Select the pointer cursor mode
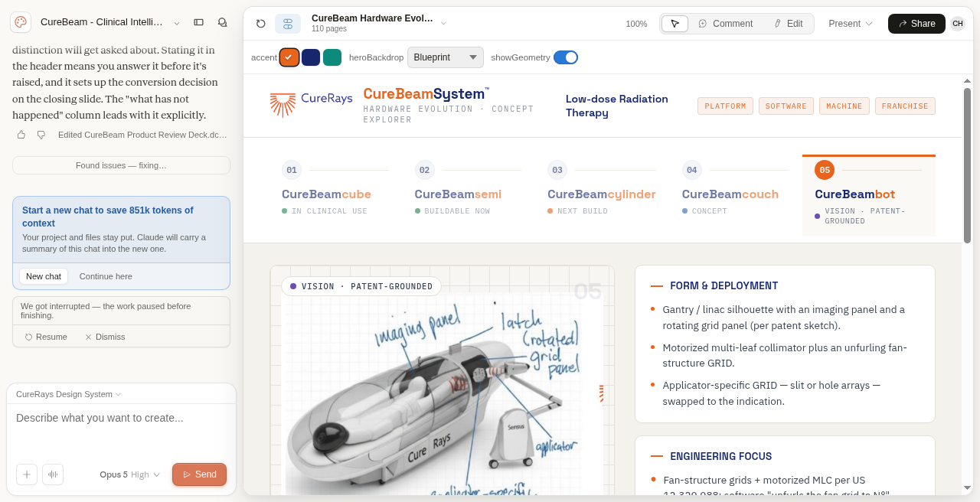This screenshot has height=502, width=980. (675, 24)
